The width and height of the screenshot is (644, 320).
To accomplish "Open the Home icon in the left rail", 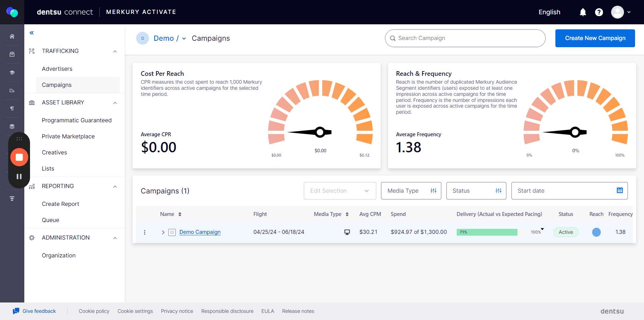I will tap(12, 36).
